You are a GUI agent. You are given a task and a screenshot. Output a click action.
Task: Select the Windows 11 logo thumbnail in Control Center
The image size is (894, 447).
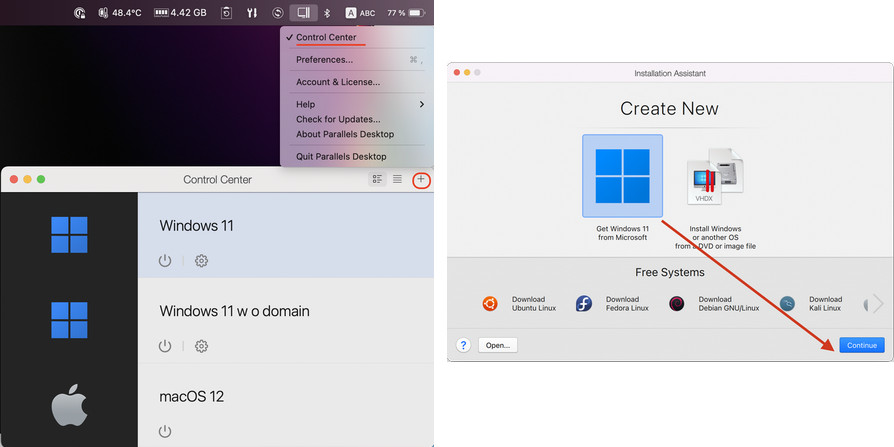[x=69, y=235]
